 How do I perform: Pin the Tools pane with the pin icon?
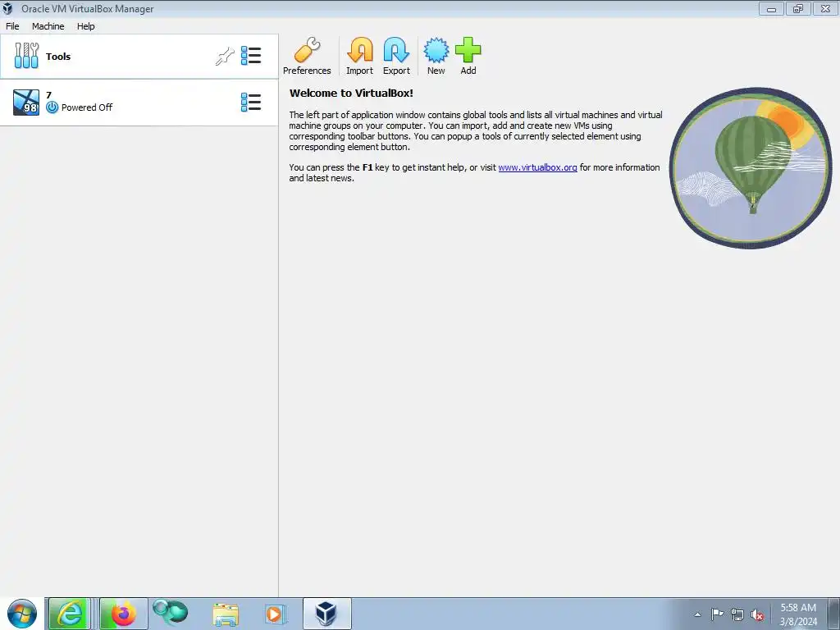225,57
